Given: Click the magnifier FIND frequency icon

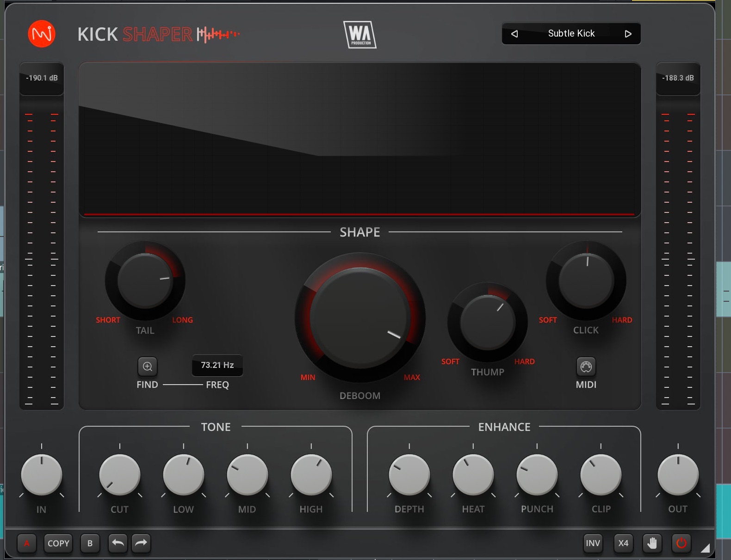Looking at the screenshot, I should pos(148,367).
